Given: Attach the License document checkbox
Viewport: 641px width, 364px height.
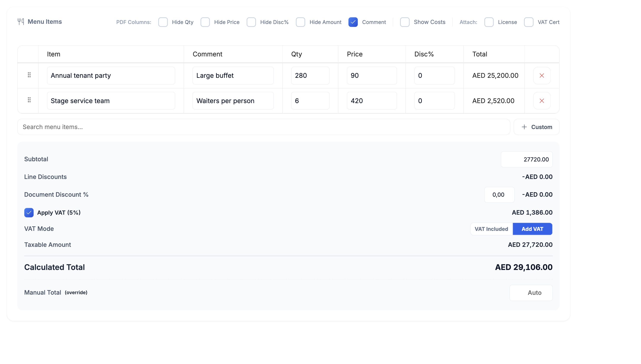Looking at the screenshot, I should click(489, 22).
